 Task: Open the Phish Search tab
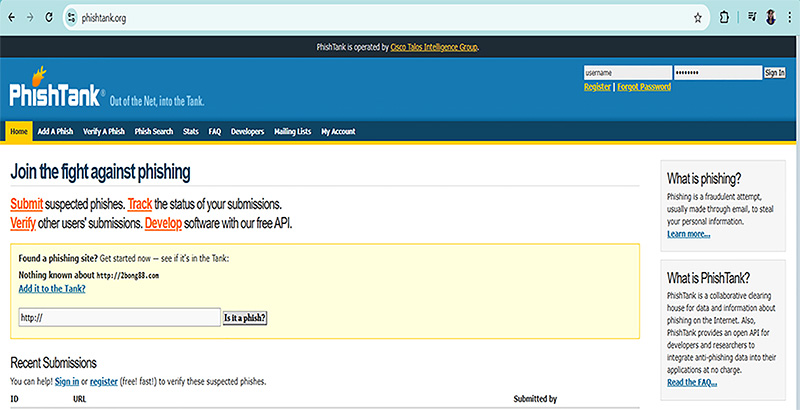pyautogui.click(x=154, y=132)
